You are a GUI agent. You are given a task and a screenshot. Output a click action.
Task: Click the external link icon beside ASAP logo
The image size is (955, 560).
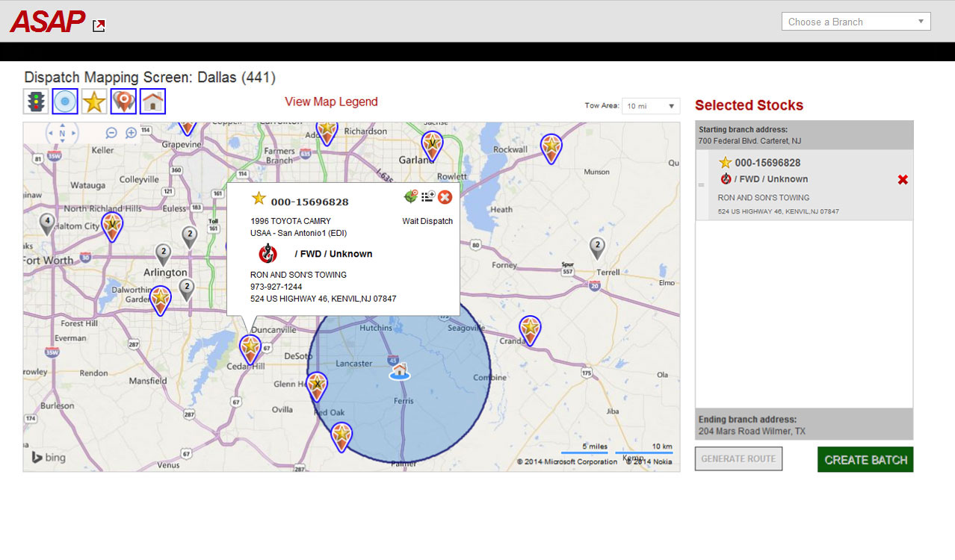99,26
